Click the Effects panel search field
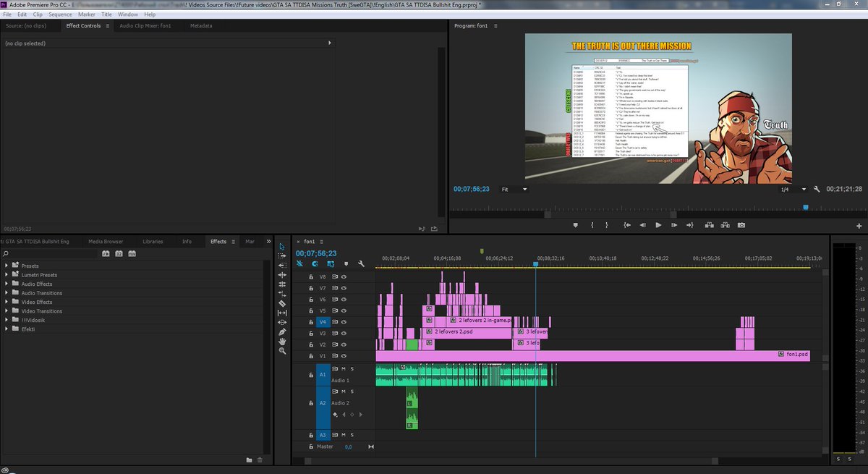 (49, 254)
